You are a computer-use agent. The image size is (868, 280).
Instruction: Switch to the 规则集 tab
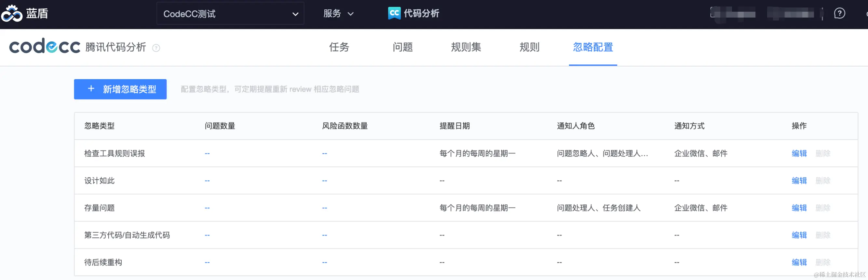tap(466, 47)
